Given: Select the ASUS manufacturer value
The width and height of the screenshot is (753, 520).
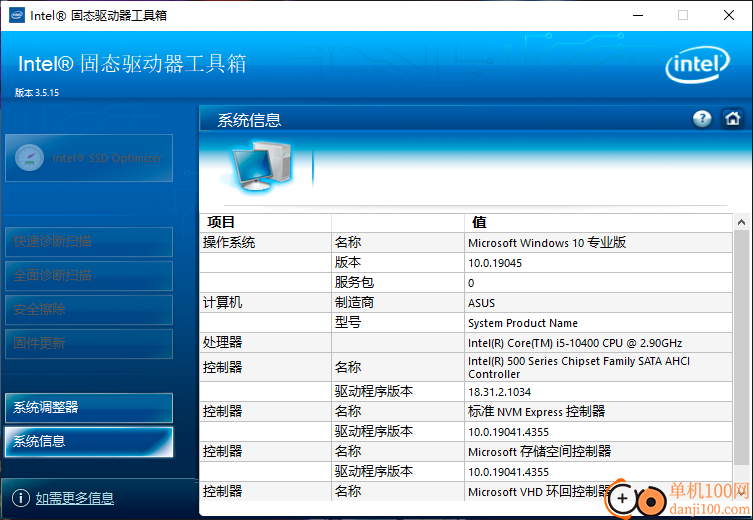Looking at the screenshot, I should point(481,303).
